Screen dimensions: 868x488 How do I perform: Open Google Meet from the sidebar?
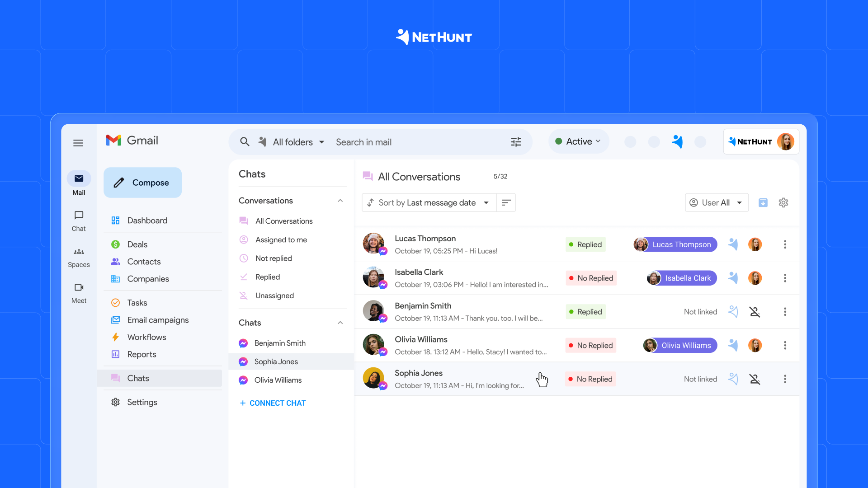(79, 291)
